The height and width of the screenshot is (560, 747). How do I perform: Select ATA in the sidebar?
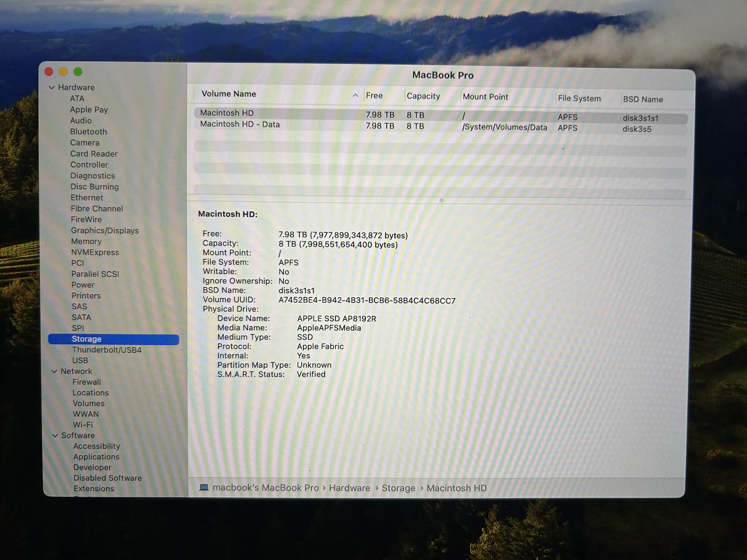click(x=77, y=99)
